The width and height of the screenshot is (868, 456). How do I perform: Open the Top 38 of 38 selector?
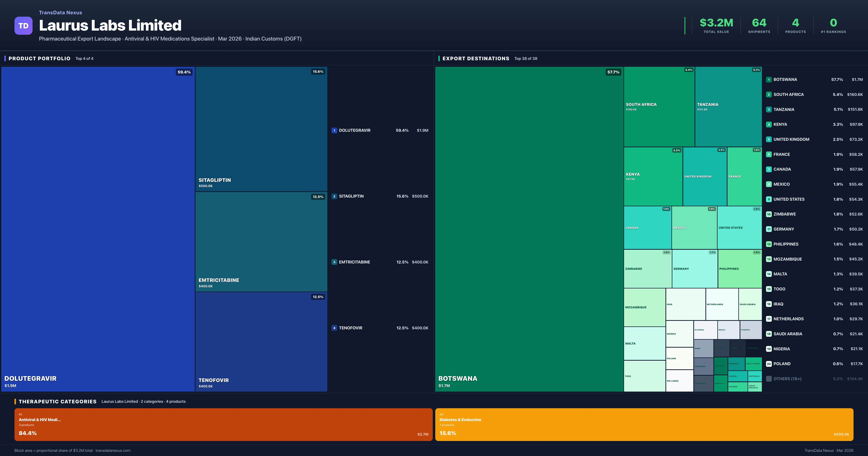[x=526, y=58]
